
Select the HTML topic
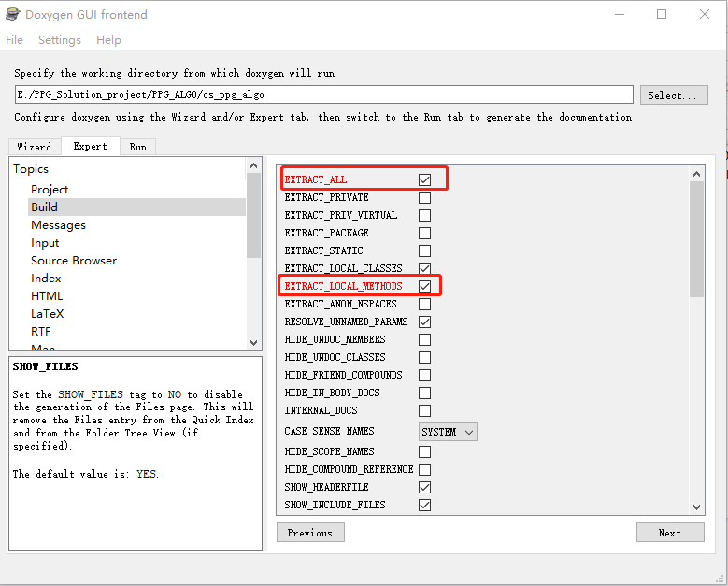(x=47, y=296)
